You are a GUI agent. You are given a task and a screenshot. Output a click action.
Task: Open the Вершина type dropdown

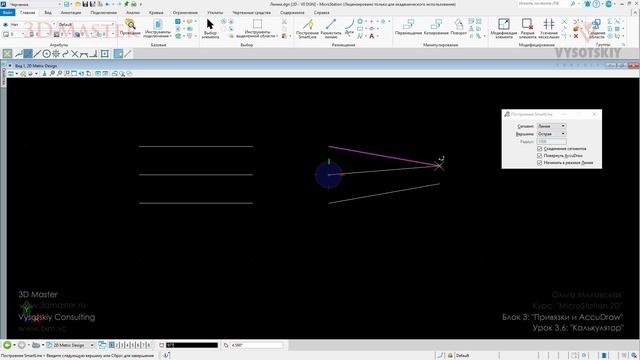(551, 134)
